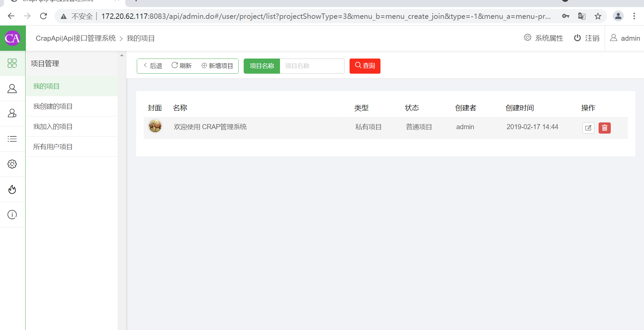Click the flame icon in the sidebar

(12, 189)
